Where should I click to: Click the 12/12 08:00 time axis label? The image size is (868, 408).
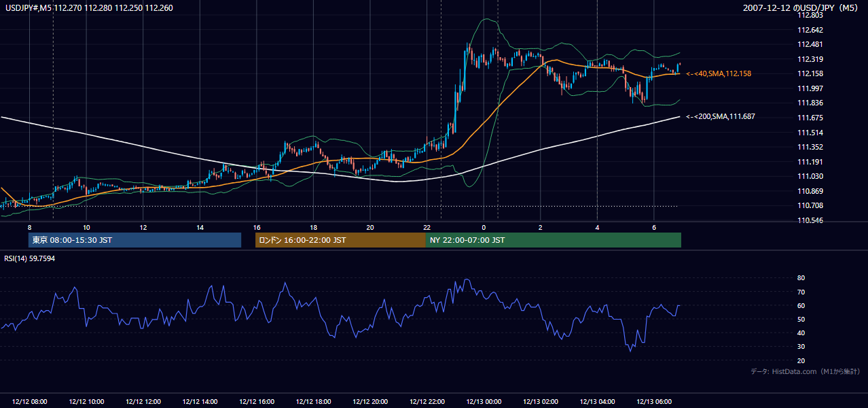pos(30,402)
